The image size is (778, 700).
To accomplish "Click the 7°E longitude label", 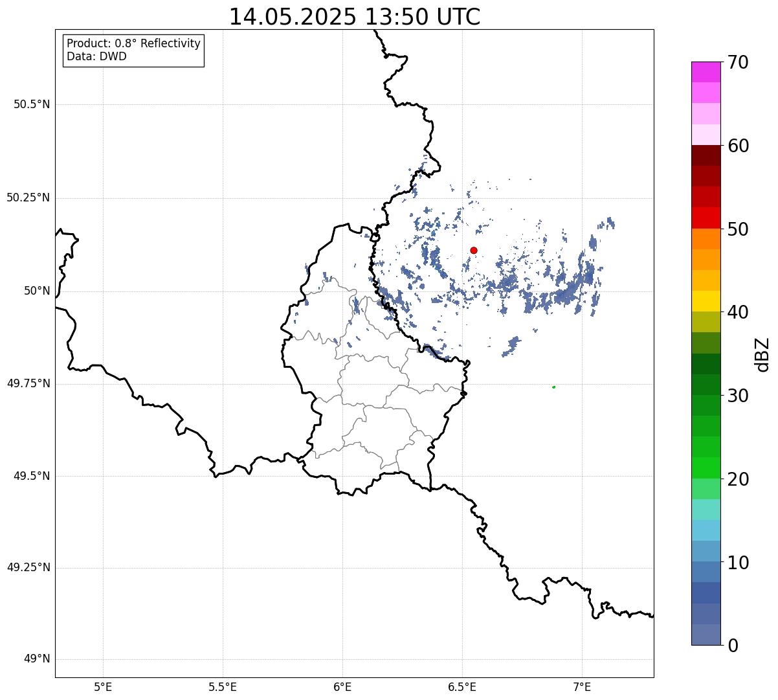I will coord(582,687).
